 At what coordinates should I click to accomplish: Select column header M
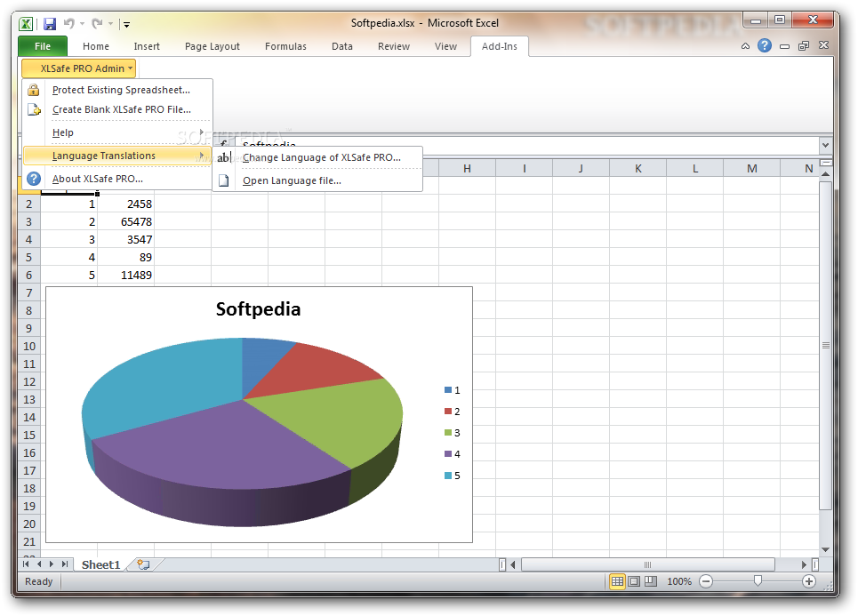tap(752, 169)
